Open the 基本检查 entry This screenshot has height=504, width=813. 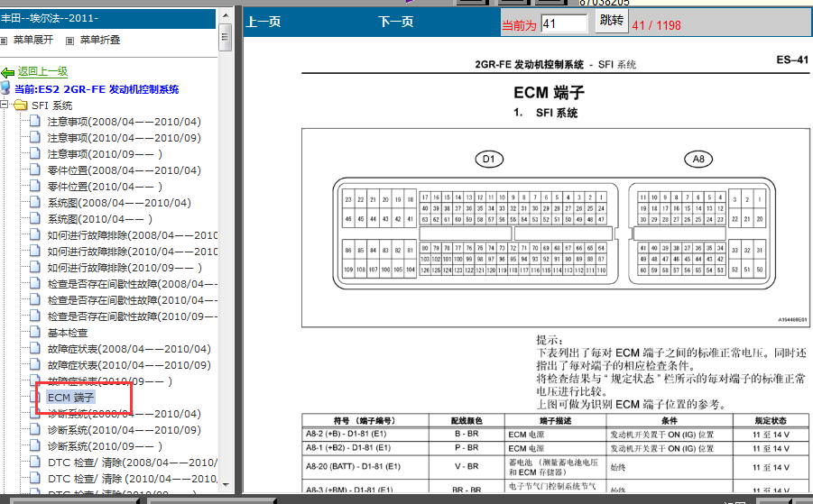tap(68, 333)
